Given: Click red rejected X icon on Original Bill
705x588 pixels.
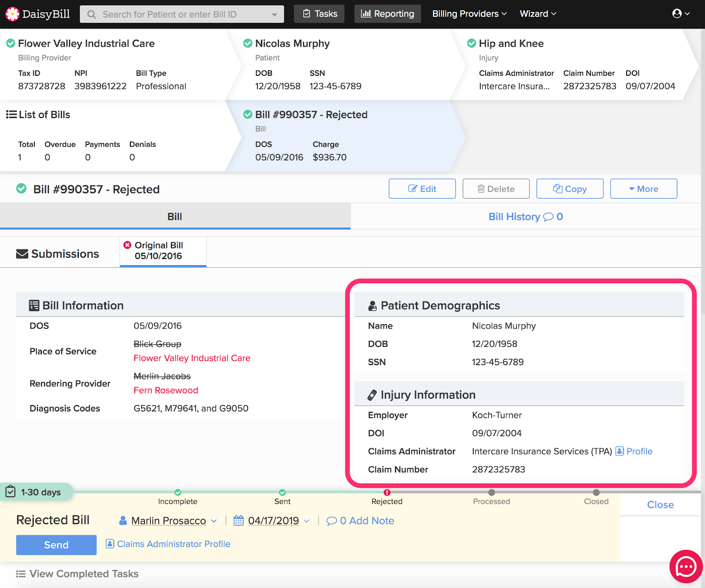Looking at the screenshot, I should 127,245.
